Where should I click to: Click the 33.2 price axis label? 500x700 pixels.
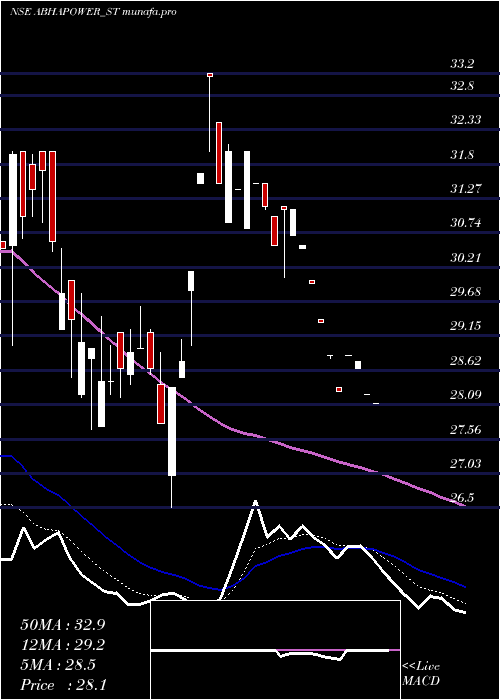462,64
